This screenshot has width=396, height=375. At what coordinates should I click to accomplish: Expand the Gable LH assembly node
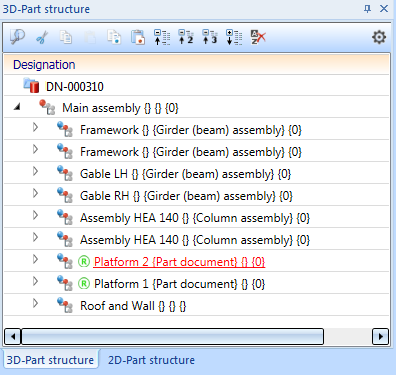(x=35, y=171)
